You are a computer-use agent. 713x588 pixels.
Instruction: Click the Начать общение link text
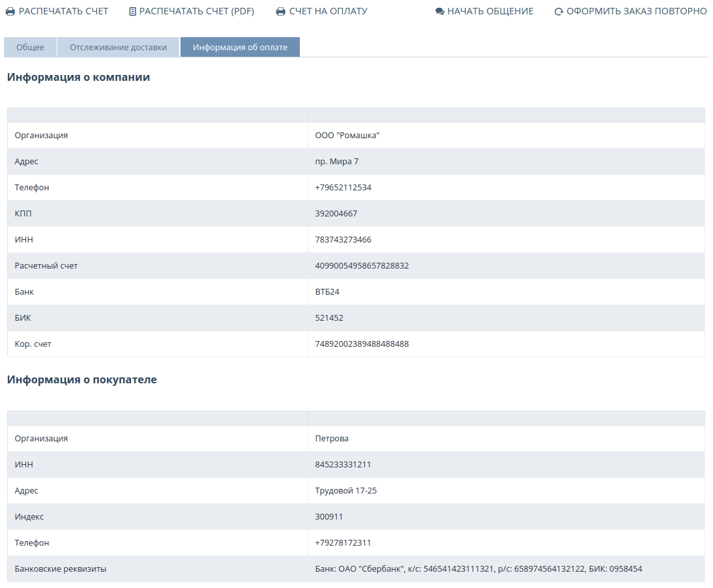(490, 12)
